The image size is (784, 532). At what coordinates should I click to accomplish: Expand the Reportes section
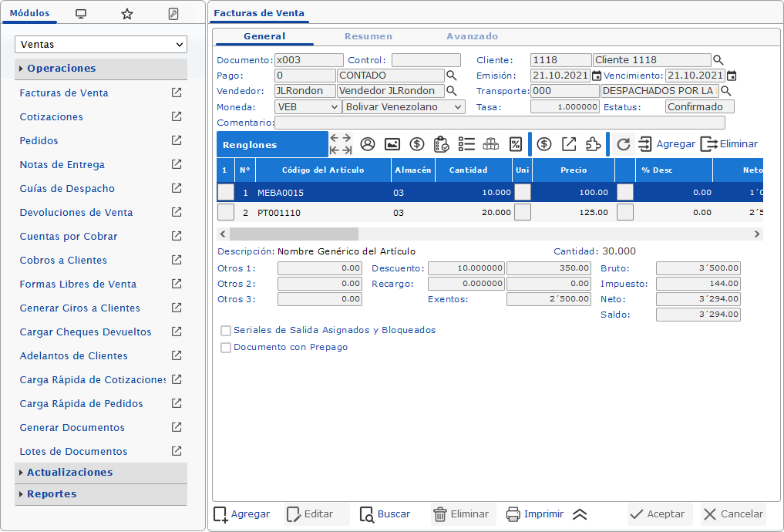101,494
